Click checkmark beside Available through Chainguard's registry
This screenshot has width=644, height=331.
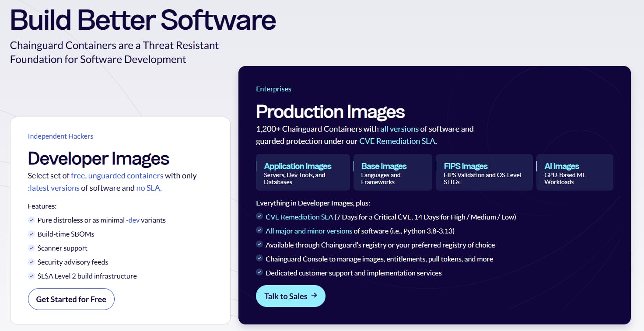pos(259,245)
